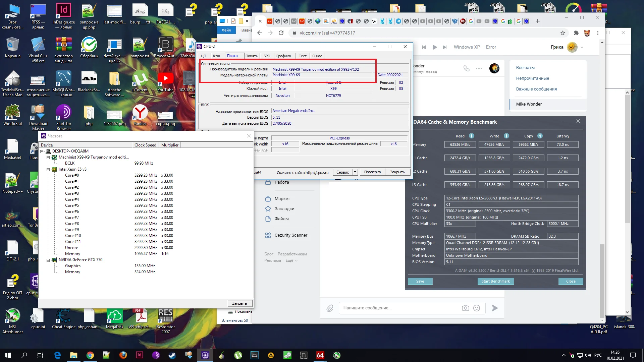Click the camera icon in message box

(x=465, y=308)
